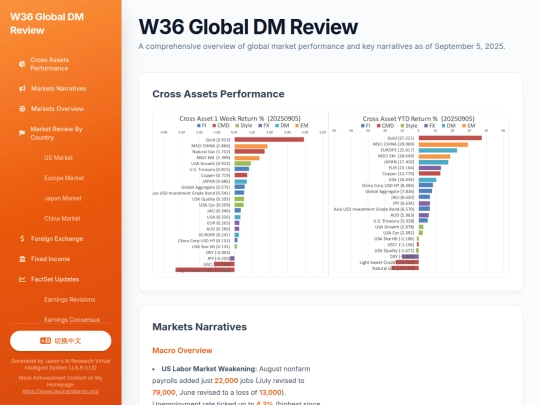Image resolution: width=540 pixels, height=405 pixels.
Task: Open Foreign Exchange section
Action: tap(57, 239)
